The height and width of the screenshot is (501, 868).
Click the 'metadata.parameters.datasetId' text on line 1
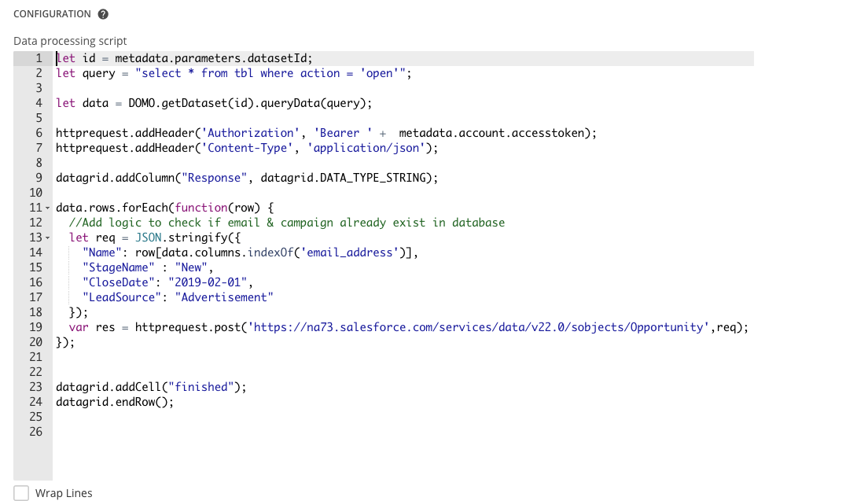211,58
